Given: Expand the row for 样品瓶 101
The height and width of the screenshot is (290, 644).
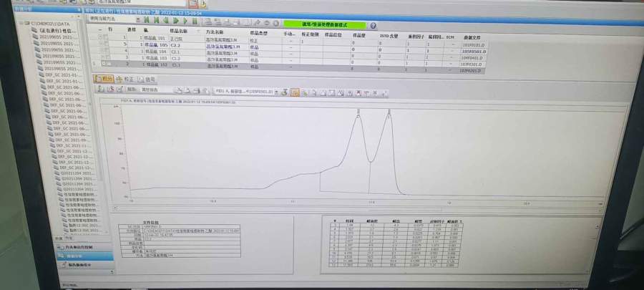Looking at the screenshot, I should [x=100, y=37].
